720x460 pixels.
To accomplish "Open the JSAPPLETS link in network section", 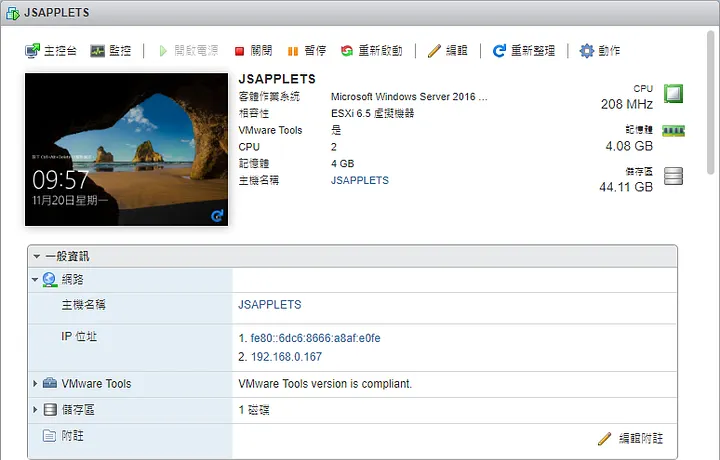I will (x=270, y=304).
